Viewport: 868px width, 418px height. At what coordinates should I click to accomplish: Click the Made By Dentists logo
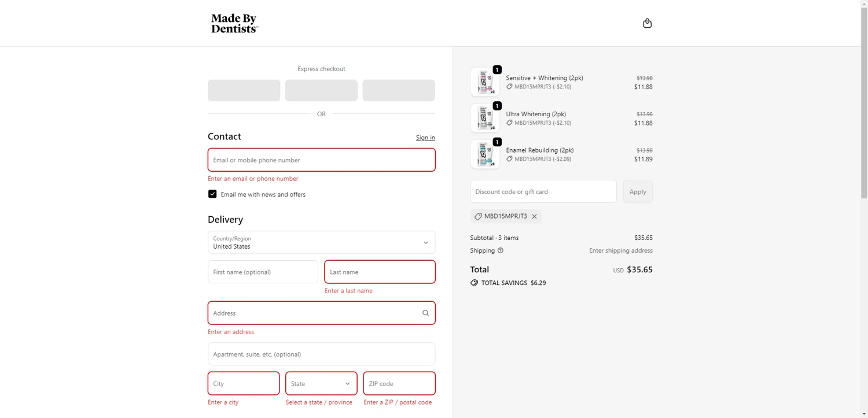coord(234,24)
